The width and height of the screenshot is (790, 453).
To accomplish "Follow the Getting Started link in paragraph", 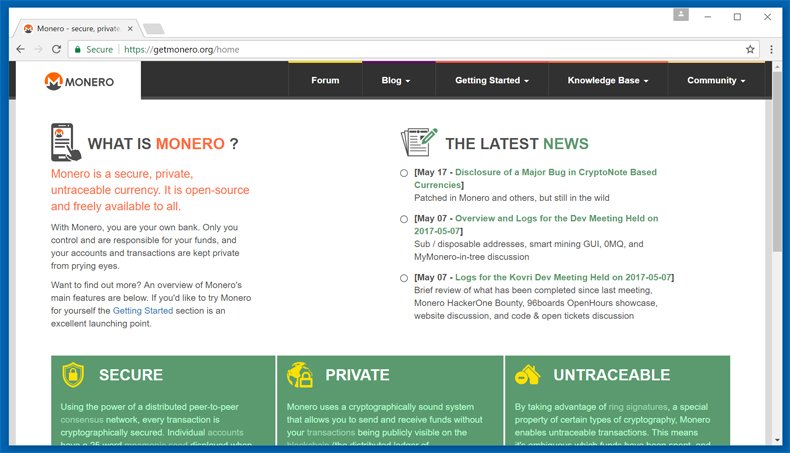I will coord(143,311).
